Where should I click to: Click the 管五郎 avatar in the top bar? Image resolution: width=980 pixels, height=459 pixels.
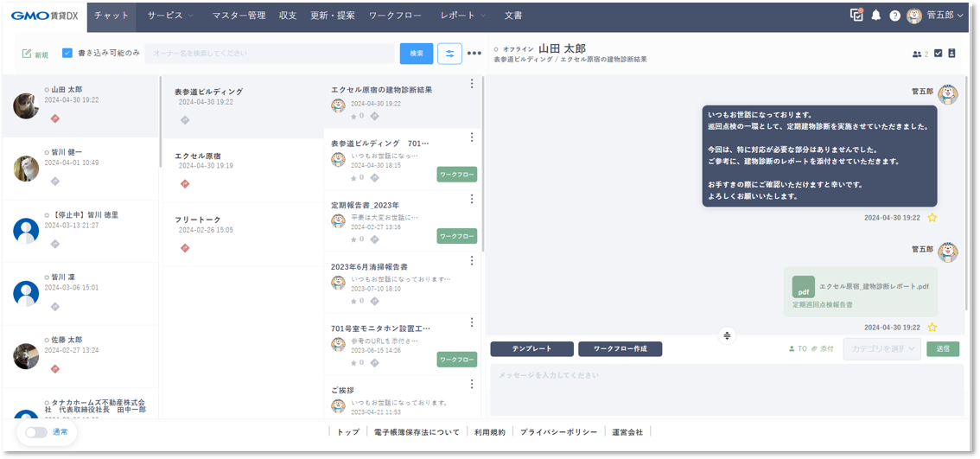point(913,16)
